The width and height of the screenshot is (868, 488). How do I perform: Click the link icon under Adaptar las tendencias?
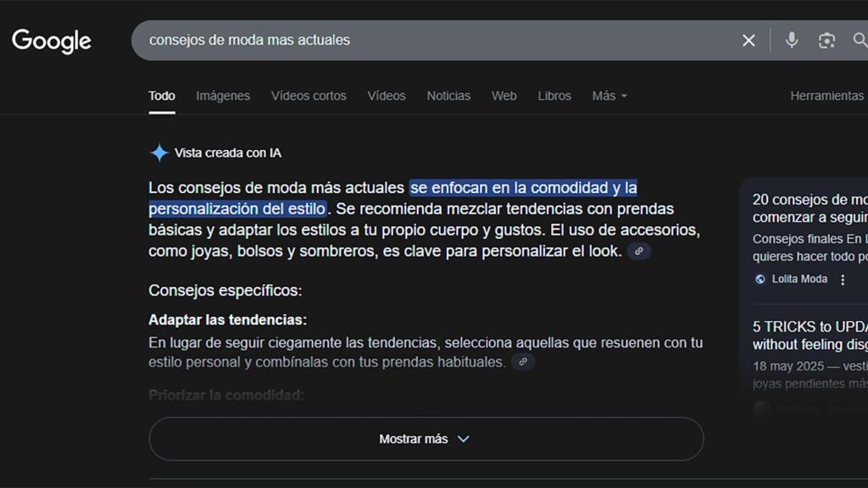(x=523, y=362)
